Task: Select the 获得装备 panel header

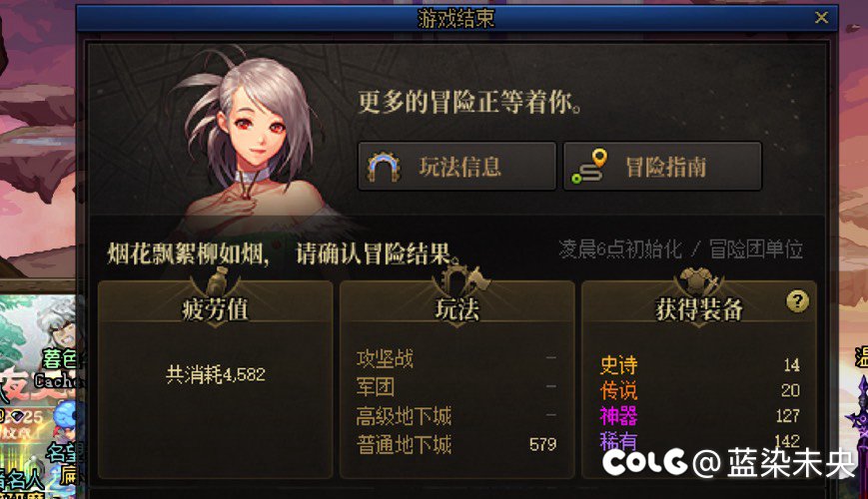Action: pos(698,308)
